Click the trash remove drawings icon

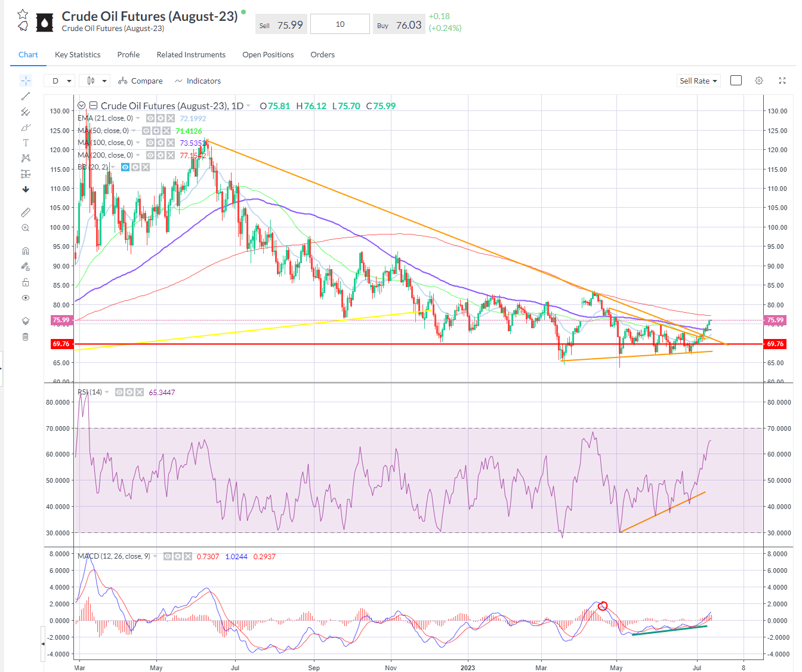pyautogui.click(x=26, y=337)
